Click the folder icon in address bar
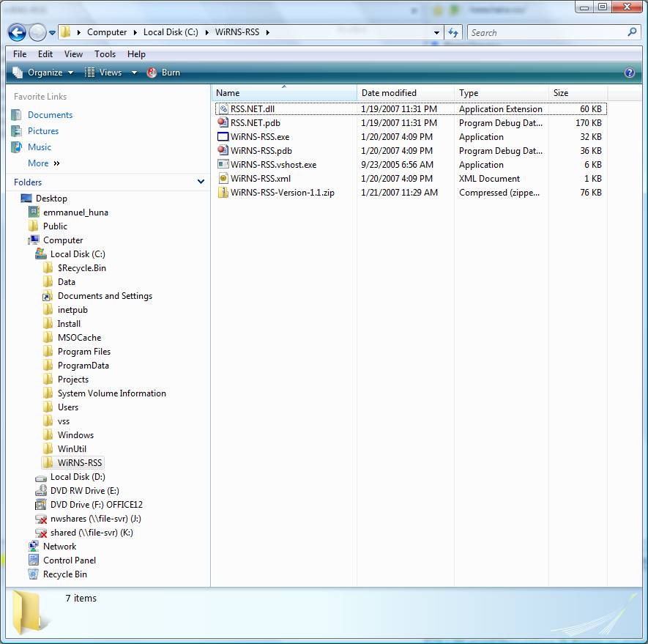 (x=65, y=32)
